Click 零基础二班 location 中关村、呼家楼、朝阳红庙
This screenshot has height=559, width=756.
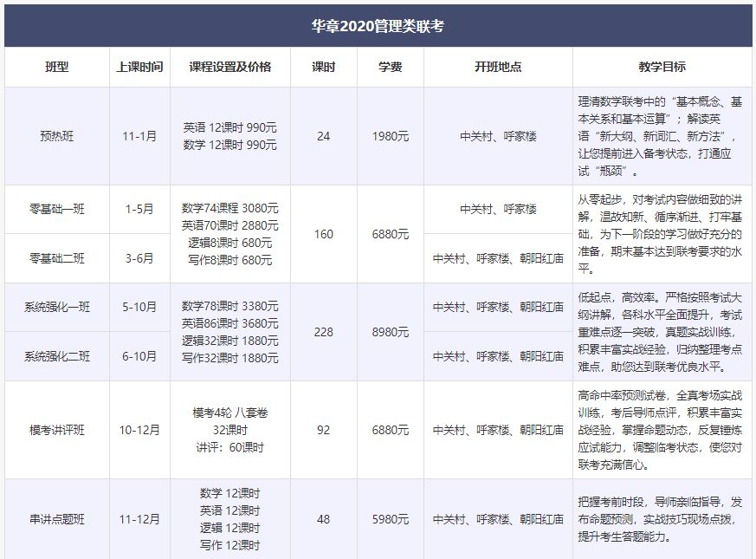coord(498,258)
